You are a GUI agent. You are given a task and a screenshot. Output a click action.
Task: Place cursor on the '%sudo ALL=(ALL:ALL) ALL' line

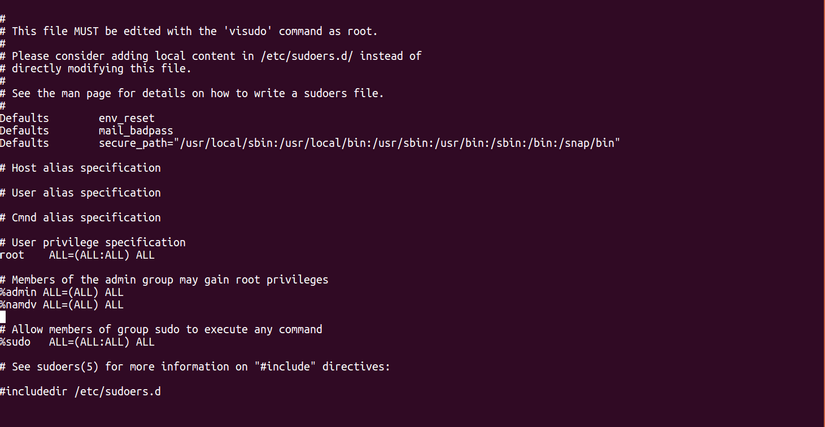tap(77, 342)
